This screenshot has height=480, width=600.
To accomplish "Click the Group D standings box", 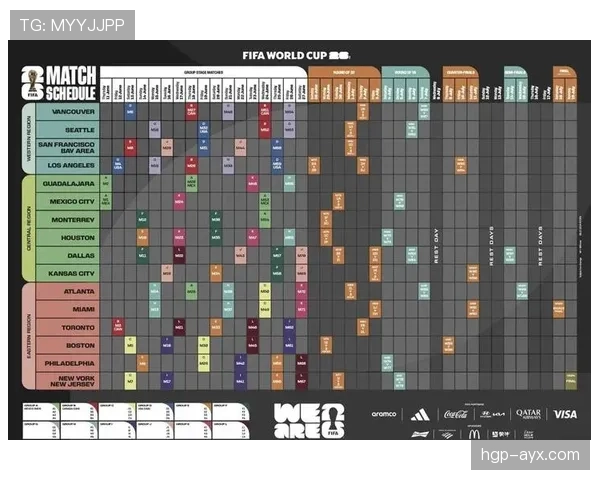I will coord(155,412).
